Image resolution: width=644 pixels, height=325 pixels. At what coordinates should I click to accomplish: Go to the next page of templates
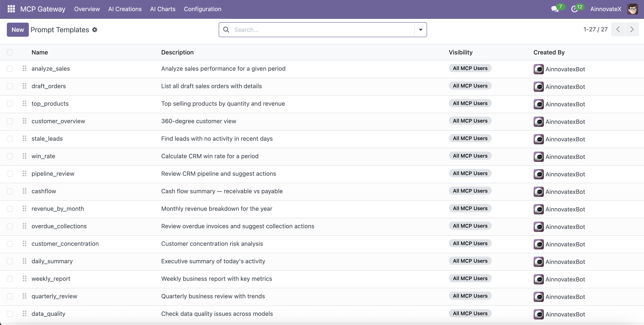(632, 29)
